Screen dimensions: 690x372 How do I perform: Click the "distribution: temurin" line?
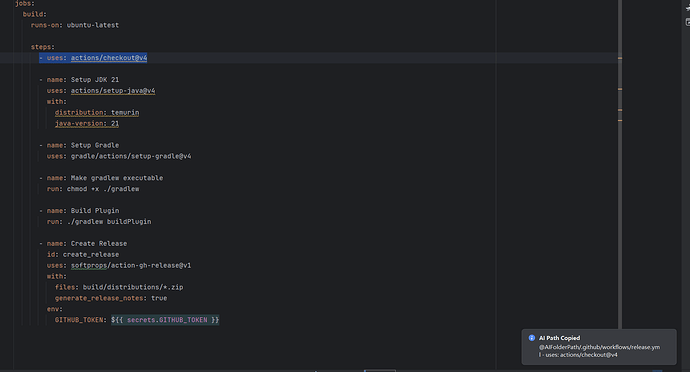97,113
